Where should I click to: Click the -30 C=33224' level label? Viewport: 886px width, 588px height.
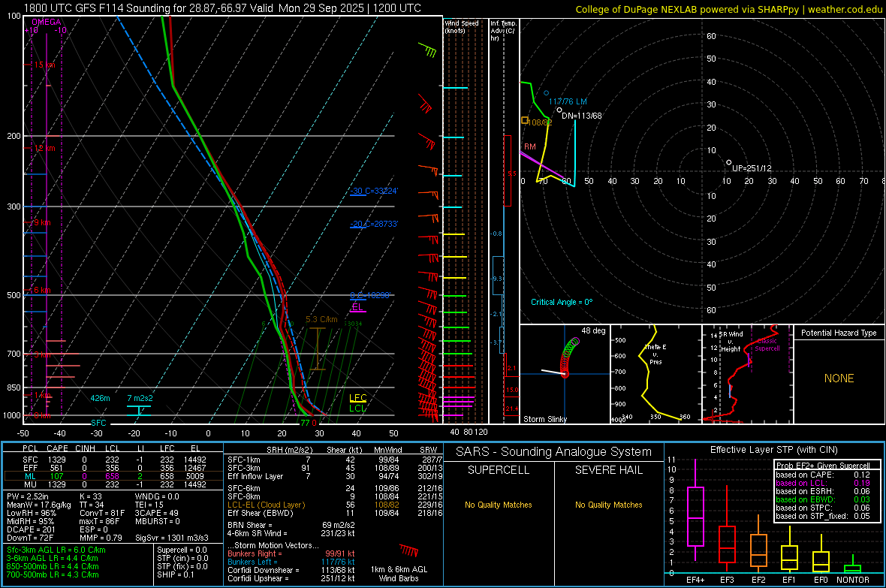coord(373,191)
